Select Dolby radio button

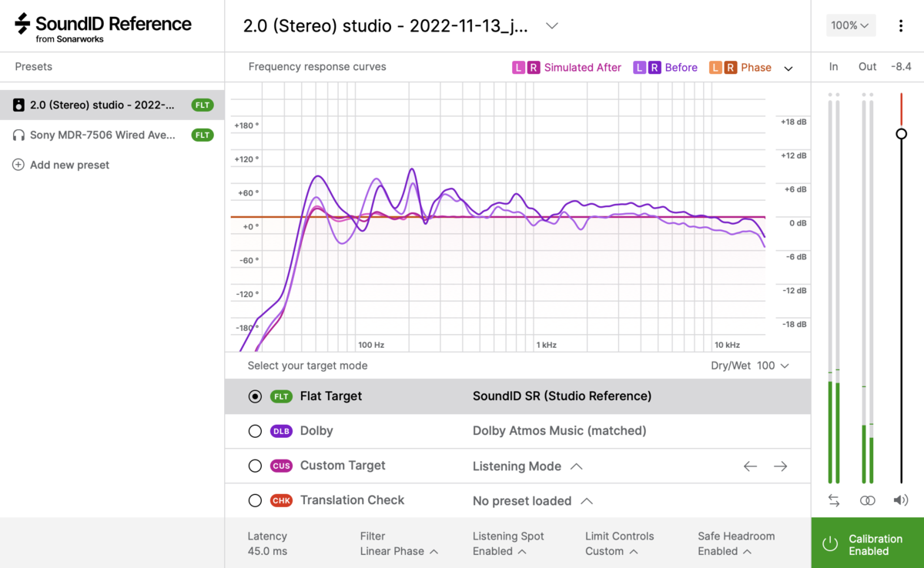[255, 431]
